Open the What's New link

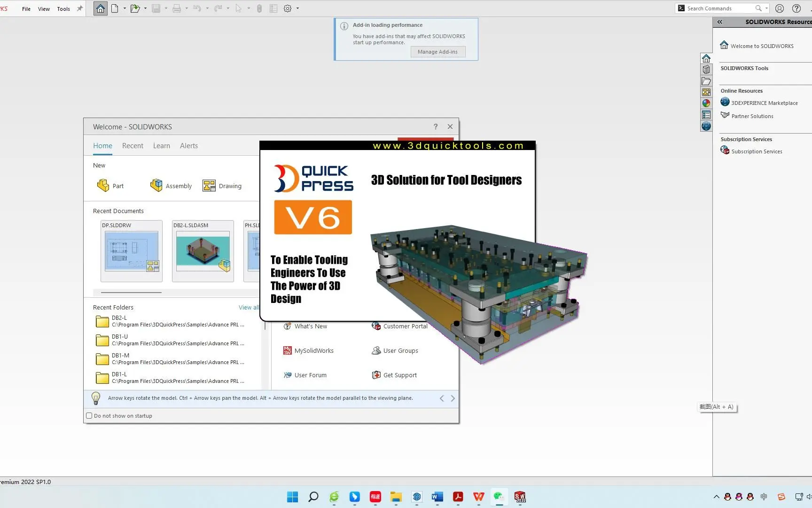305,326
